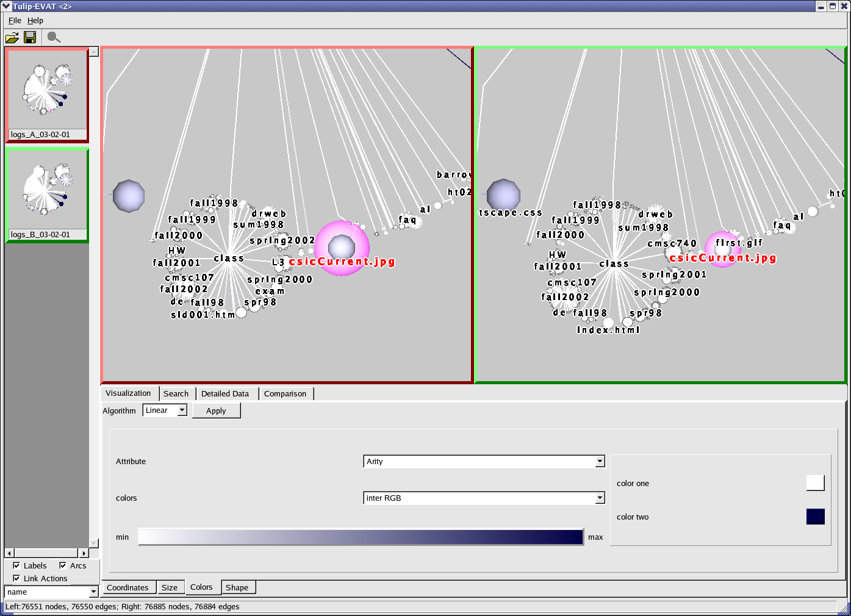The height and width of the screenshot is (616, 851).
Task: Disable the Arcs checkbox
Action: pyautogui.click(x=63, y=565)
